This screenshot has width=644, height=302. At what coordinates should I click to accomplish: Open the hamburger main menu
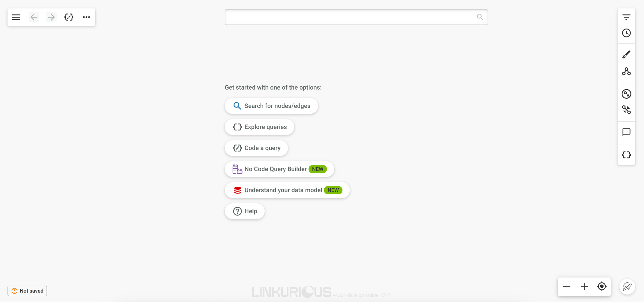16,17
